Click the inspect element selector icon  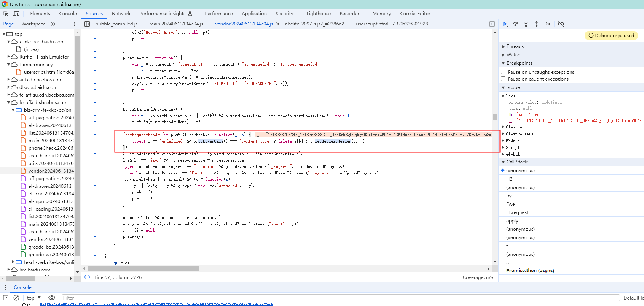pyautogui.click(x=6, y=14)
